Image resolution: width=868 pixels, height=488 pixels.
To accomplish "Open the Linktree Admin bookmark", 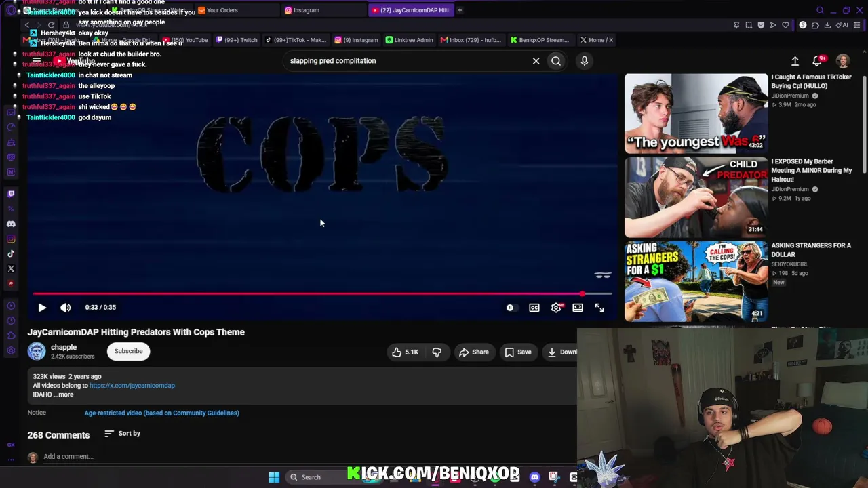I will tap(409, 40).
